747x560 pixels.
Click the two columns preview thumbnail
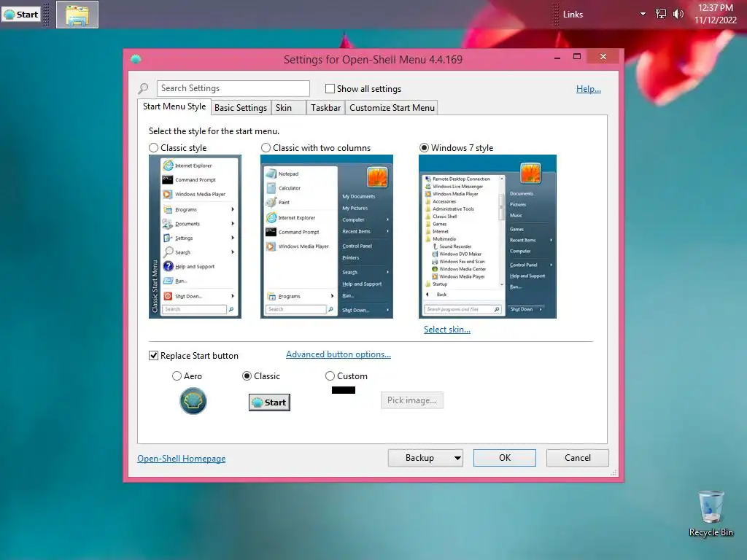327,236
